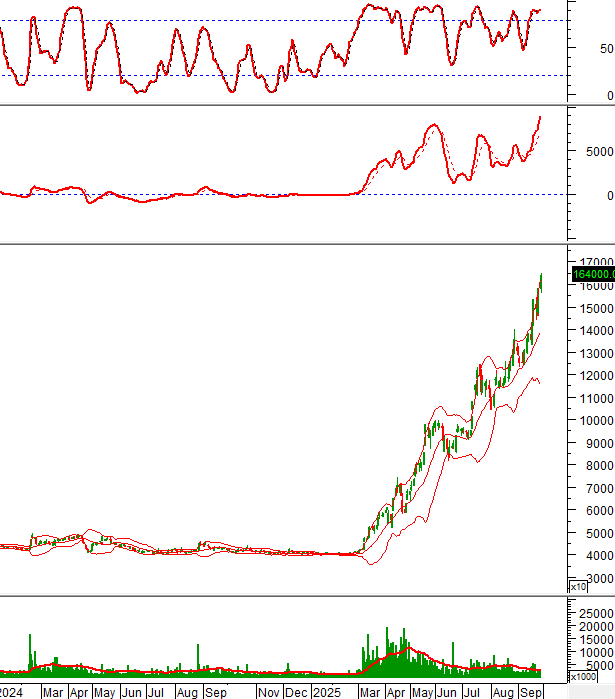Click the 164000.0 current price label
The height and width of the screenshot is (699, 615).
[x=592, y=274]
